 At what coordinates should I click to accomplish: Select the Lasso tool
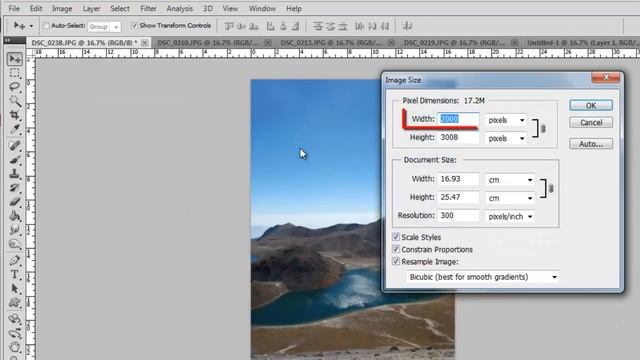[15, 87]
